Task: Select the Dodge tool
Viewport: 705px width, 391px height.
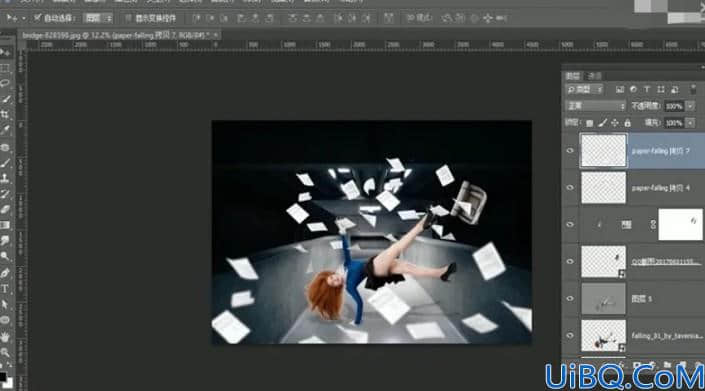Action: [5, 256]
